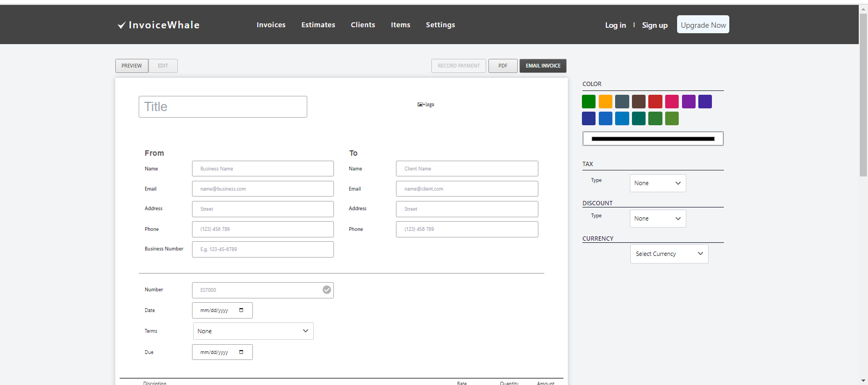This screenshot has height=385, width=868.
Task: Open the calendar picker for Due
Action: point(241,352)
